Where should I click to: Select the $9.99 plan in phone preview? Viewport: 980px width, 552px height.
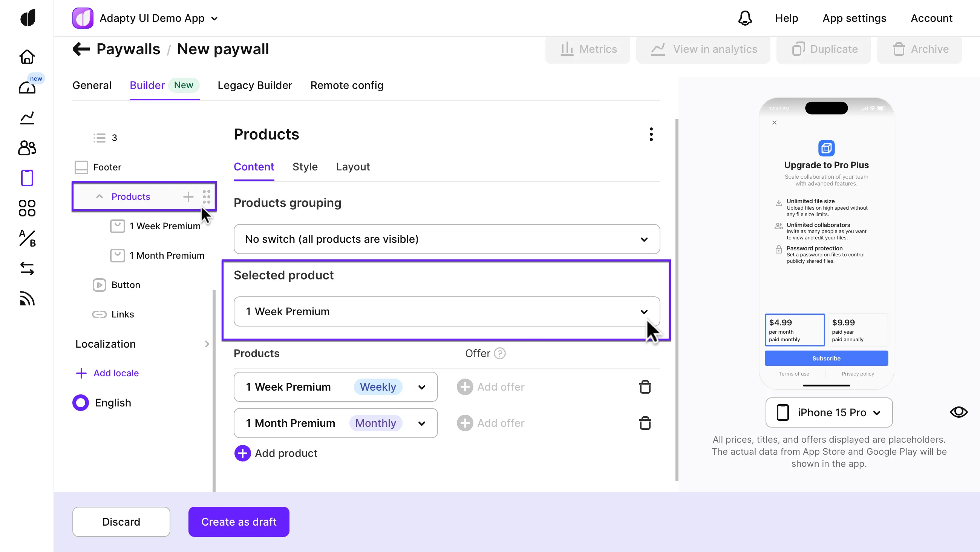pyautogui.click(x=857, y=330)
